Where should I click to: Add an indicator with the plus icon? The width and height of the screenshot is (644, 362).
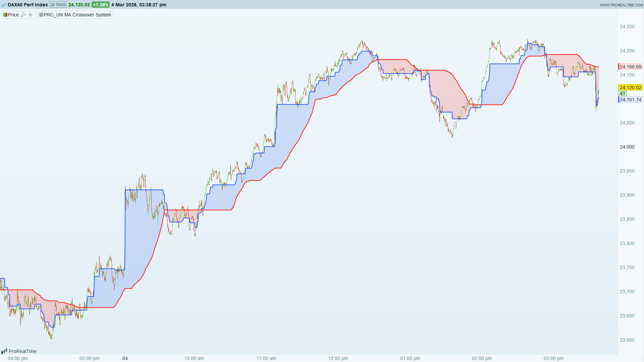(x=31, y=15)
